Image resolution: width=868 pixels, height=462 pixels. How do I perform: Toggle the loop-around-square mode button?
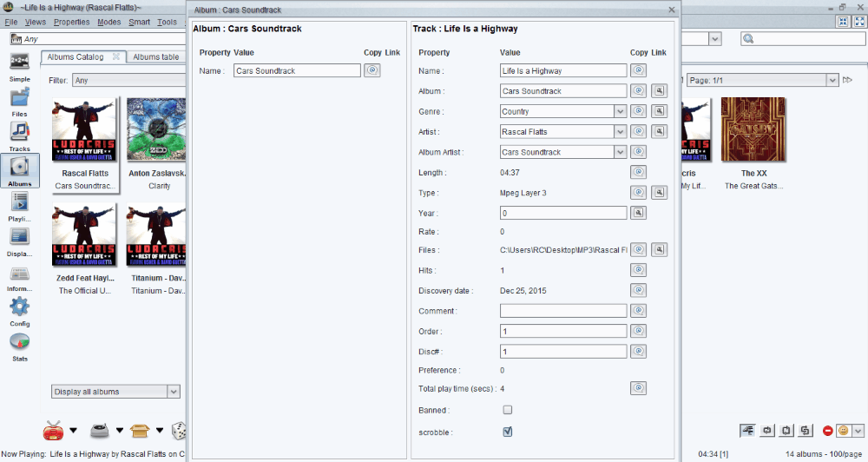pos(786,431)
